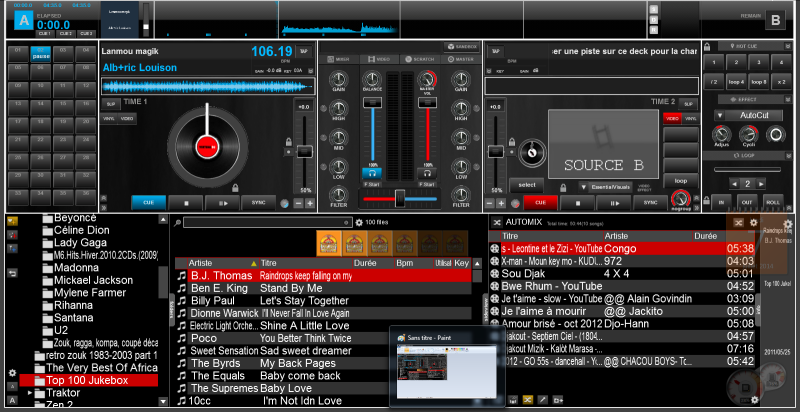The image size is (800, 412).
Task: Click the gear icon beside search field
Action: coord(359,222)
